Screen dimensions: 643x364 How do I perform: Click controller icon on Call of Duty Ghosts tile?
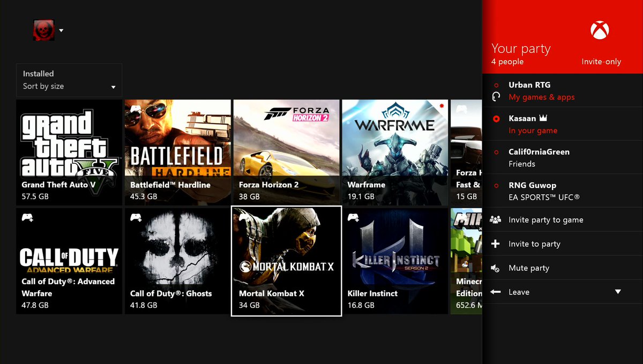click(136, 218)
